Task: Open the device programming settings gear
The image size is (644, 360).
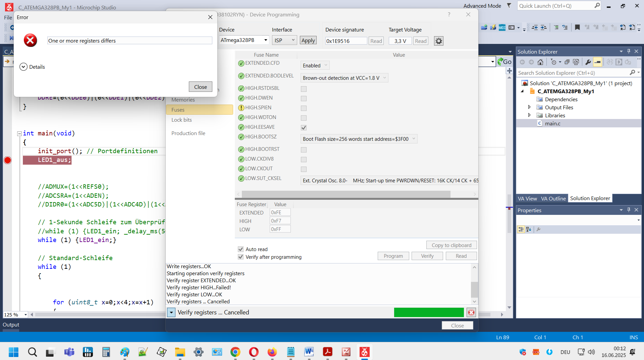Action: 438,41
